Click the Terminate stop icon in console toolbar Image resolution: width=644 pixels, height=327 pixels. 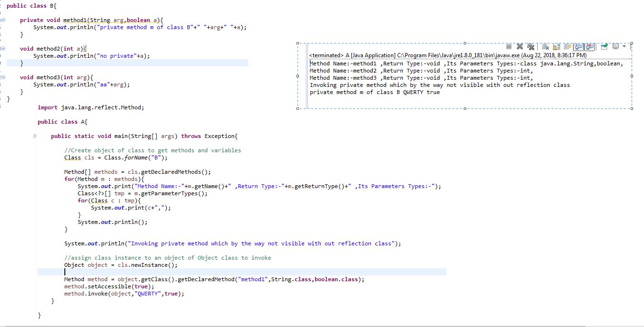coord(509,46)
